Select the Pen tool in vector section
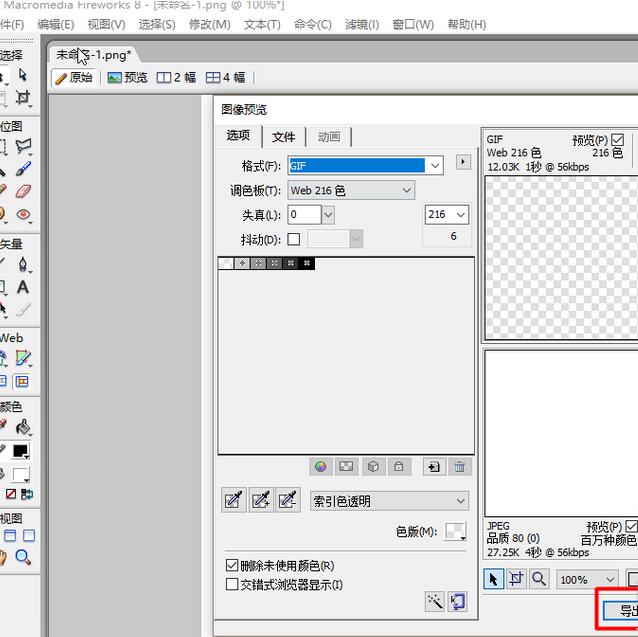The width and height of the screenshot is (638, 637). click(23, 264)
